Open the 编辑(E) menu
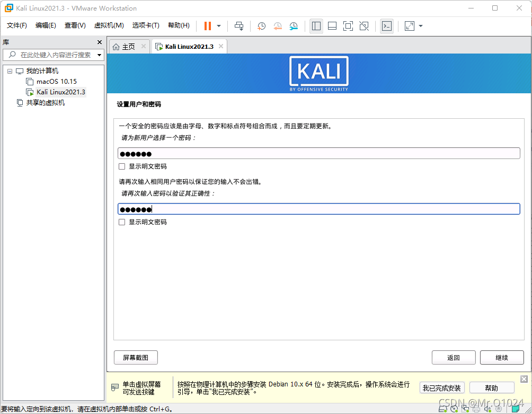 point(46,25)
